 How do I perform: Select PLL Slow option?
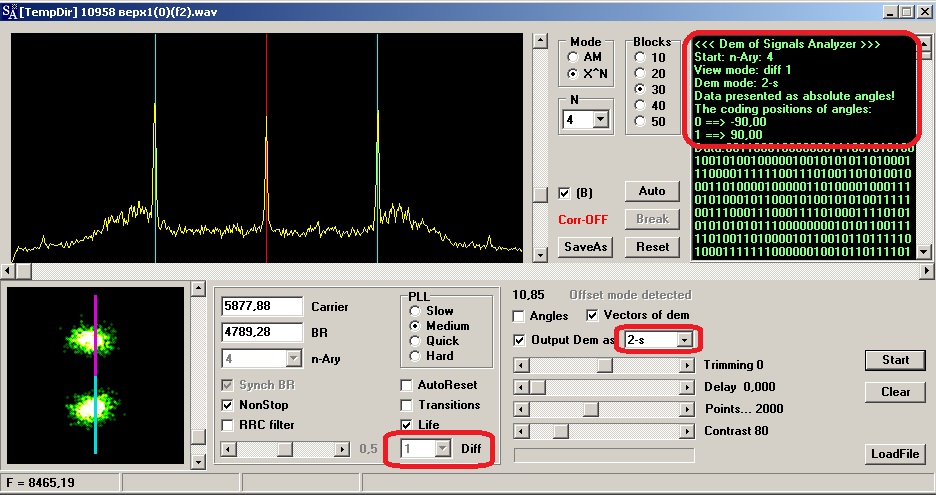pos(415,311)
